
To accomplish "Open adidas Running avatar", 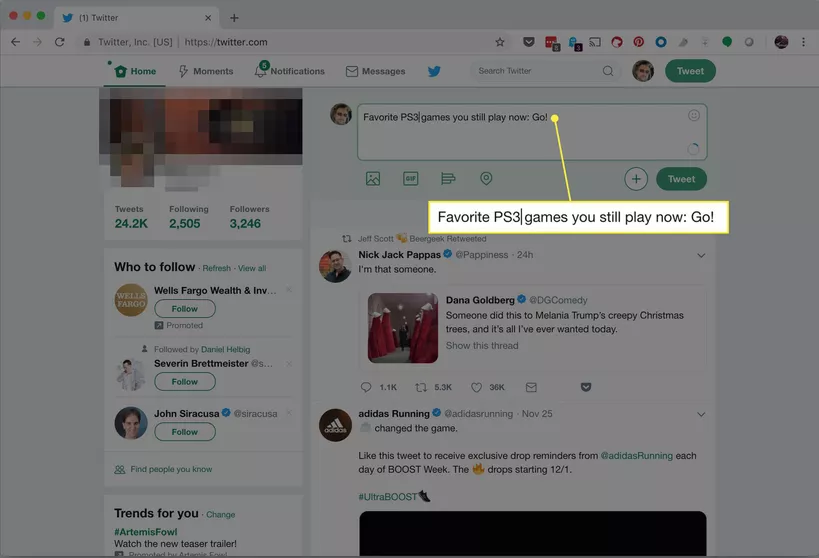I will [335, 425].
